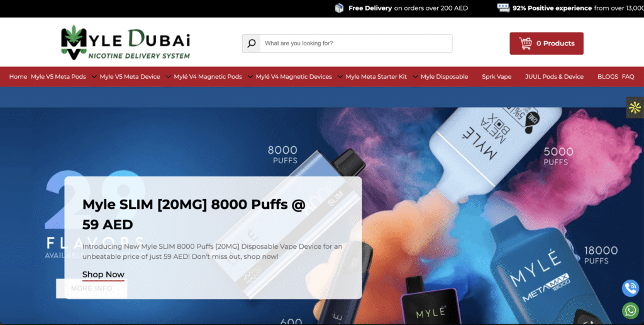
Task: Go to the Home menu item
Action: (x=18, y=77)
